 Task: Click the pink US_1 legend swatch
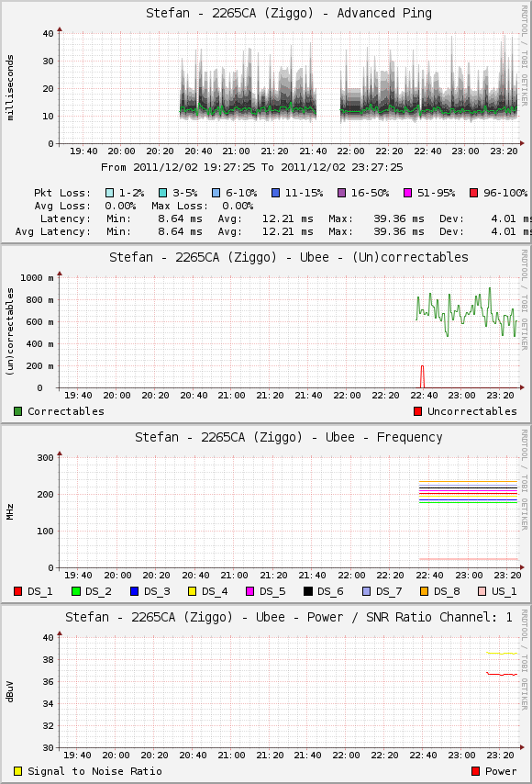pyautogui.click(x=482, y=591)
